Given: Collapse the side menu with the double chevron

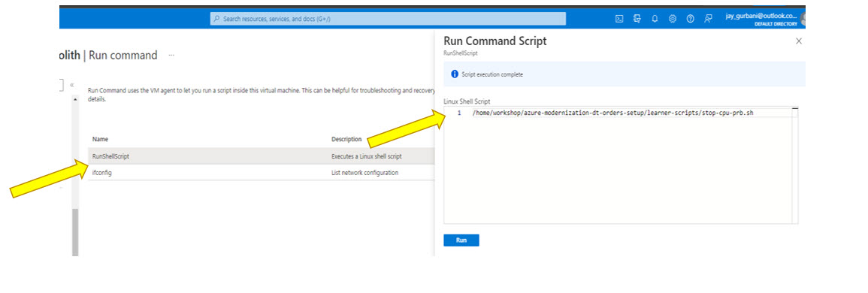Looking at the screenshot, I should click(72, 86).
